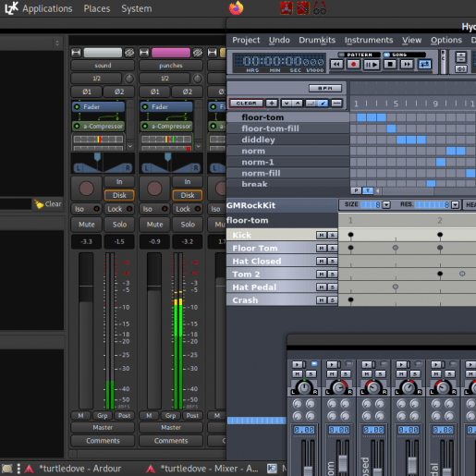This screenshot has height=476, width=476.
Task: Move selected pattern down with arrow icon
Action: pyautogui.click(x=287, y=104)
